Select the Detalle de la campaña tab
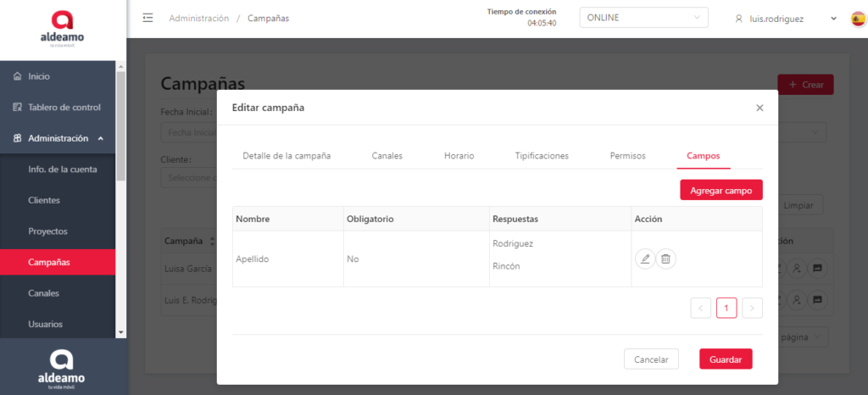The height and width of the screenshot is (395, 868). click(x=287, y=156)
